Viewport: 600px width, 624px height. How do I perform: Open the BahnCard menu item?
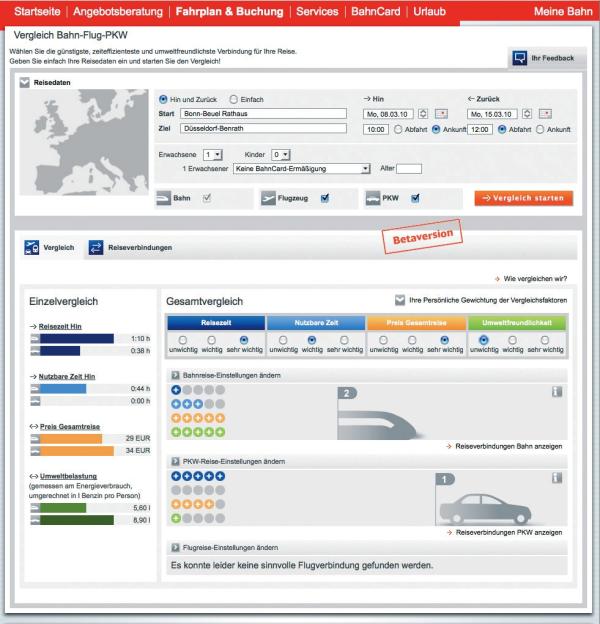pos(376,12)
